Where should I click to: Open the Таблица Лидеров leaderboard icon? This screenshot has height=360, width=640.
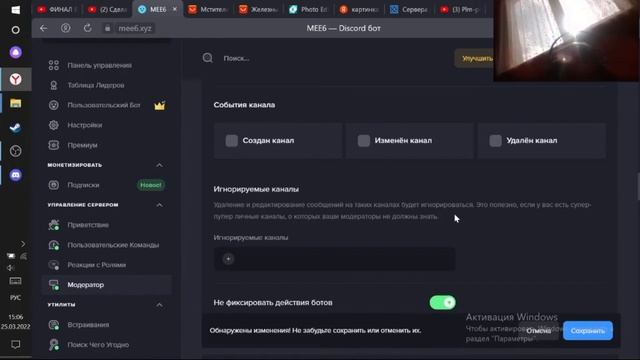(53, 85)
